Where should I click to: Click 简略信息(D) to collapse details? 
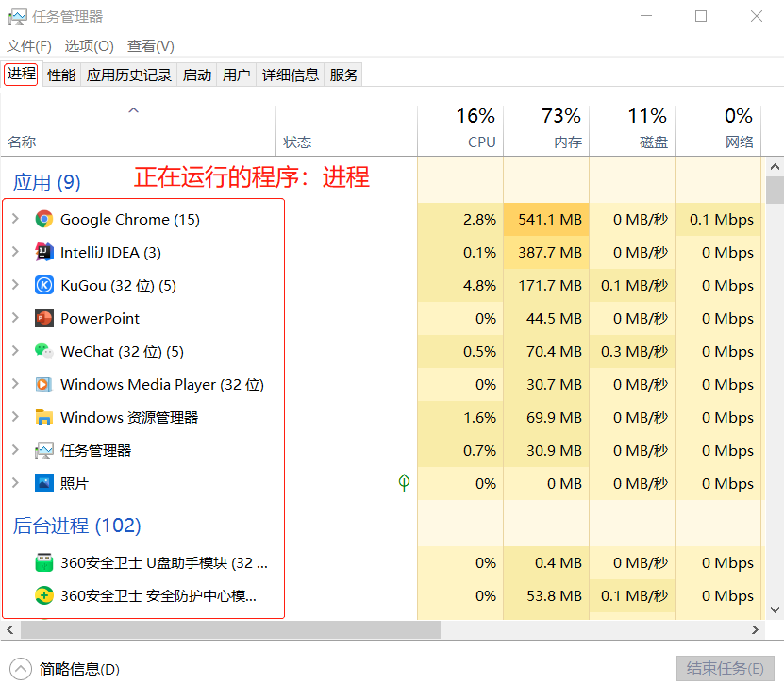click(x=65, y=669)
